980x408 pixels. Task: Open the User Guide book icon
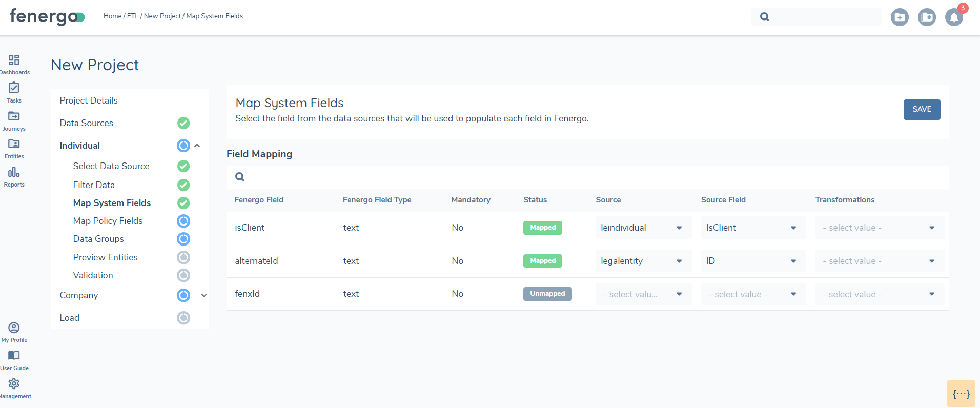tap(14, 356)
